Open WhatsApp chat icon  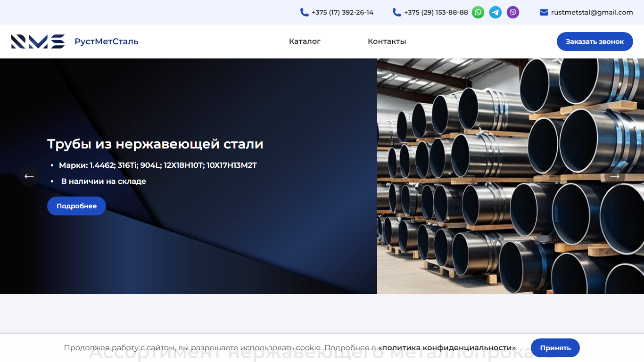point(478,12)
